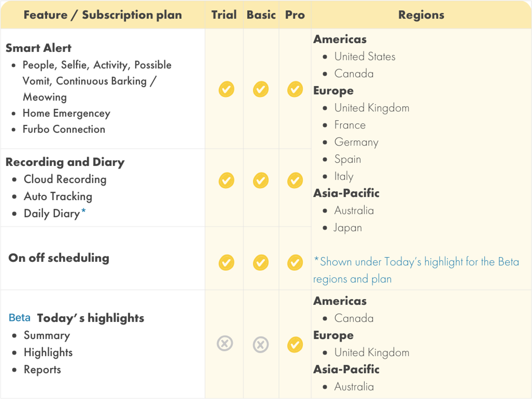
Task: Click the Basic column header
Action: pos(261,15)
